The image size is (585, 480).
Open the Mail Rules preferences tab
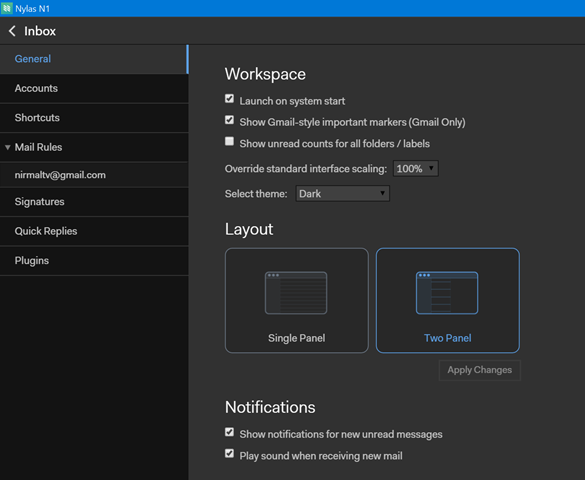pyautogui.click(x=94, y=147)
